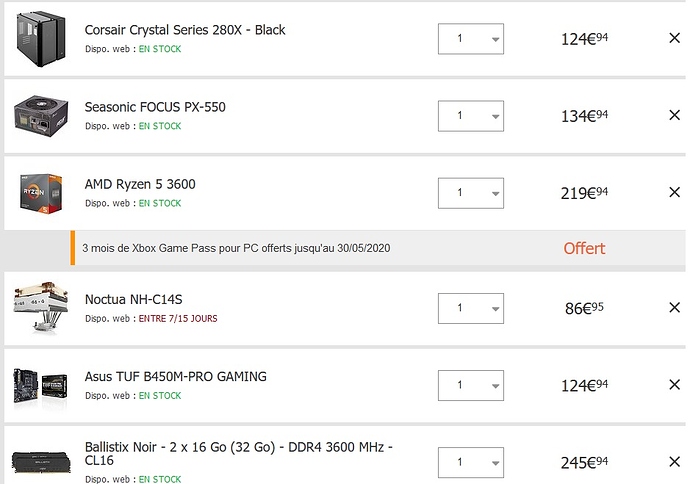
Task: Open quantity dropdown for Seasonic FOCUS PX-550
Action: (471, 116)
